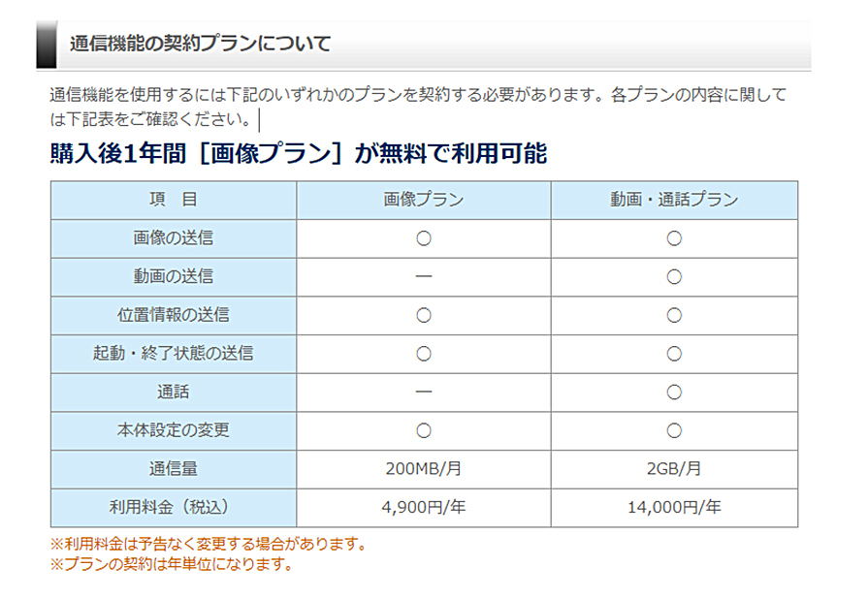Click the 14,000円/年 price cell
The image size is (868, 598).
tap(674, 507)
